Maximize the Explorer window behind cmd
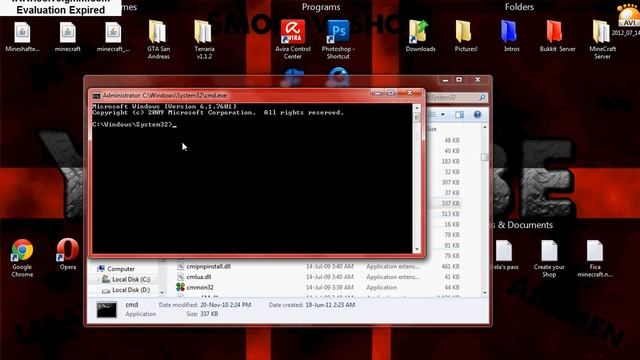Image resolution: width=640 pixels, height=360 pixels. [x=459, y=80]
